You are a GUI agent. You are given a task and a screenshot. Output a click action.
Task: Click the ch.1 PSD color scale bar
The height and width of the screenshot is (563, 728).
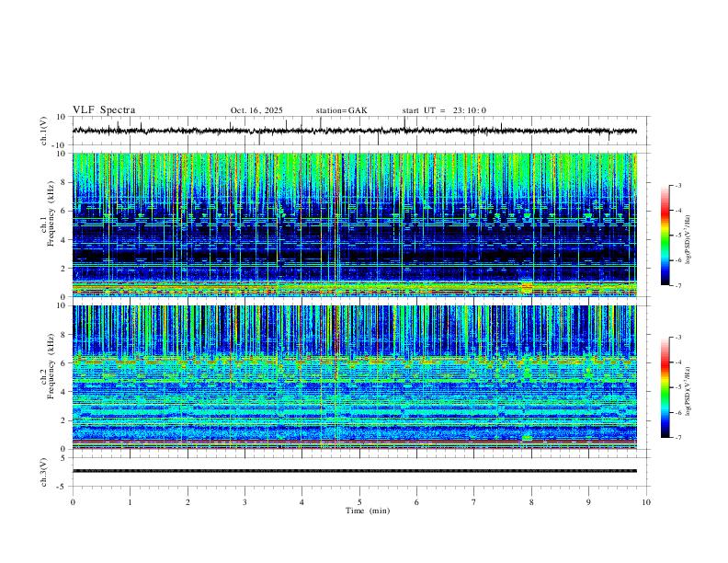click(665, 236)
